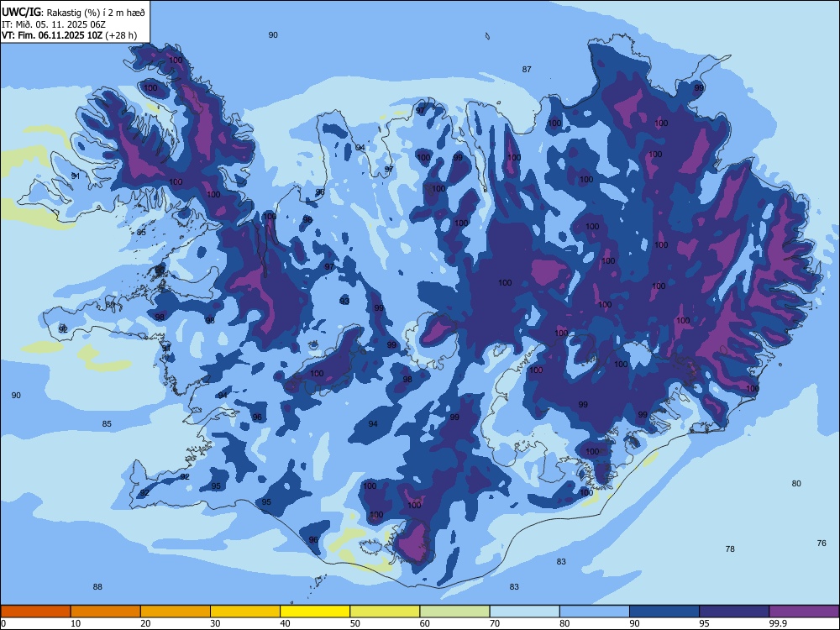This screenshot has width=840, height=630.
Task: Click the golden 30–40 legend swatch
Action: coord(245,612)
